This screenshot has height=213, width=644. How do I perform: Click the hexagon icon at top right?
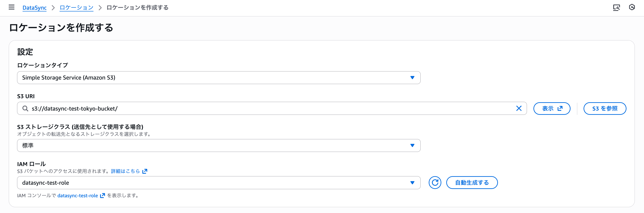coord(632,7)
